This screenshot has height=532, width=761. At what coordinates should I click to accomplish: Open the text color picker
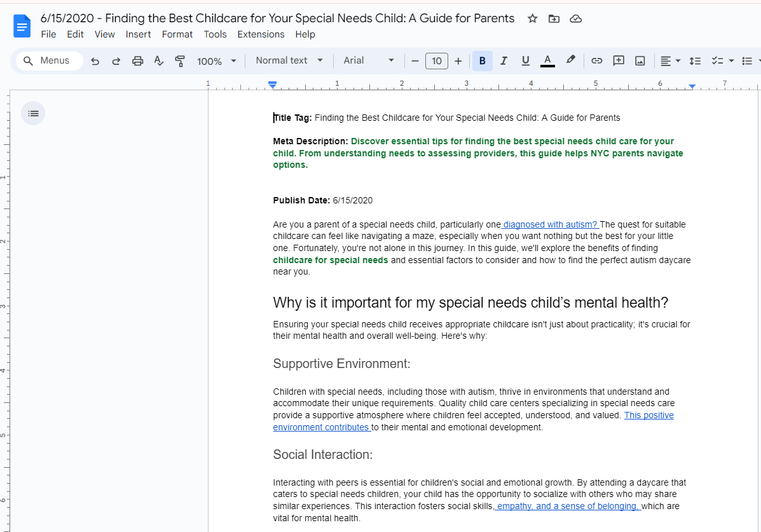(547, 60)
